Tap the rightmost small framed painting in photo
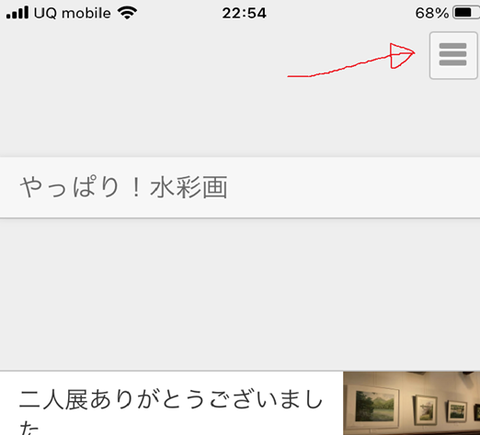 click(456, 412)
